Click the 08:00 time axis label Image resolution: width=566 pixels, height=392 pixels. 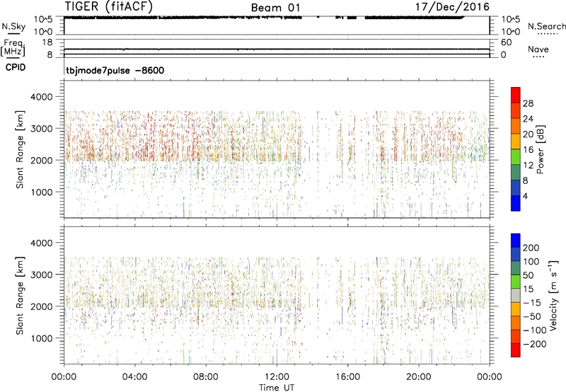[x=206, y=377]
